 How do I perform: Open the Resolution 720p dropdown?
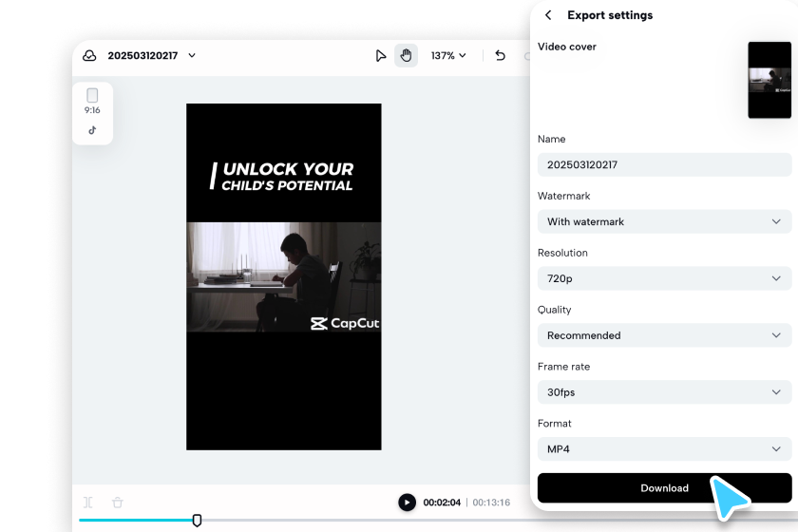665,278
